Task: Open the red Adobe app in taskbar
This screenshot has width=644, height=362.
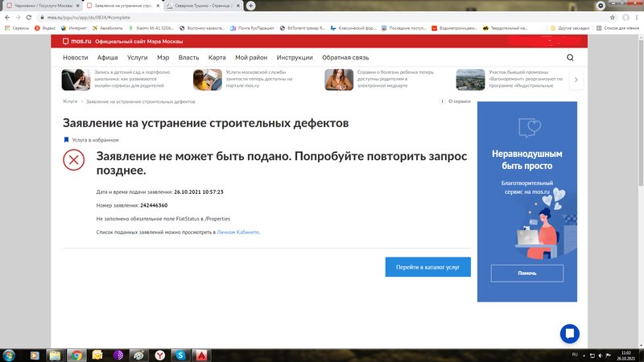Action: tap(201, 355)
